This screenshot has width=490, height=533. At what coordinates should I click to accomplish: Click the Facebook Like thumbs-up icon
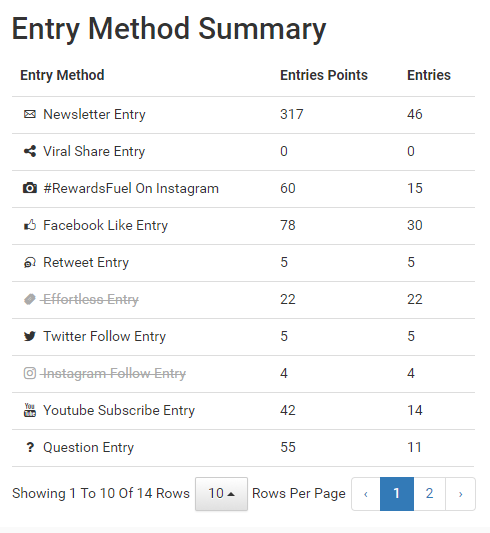click(30, 225)
